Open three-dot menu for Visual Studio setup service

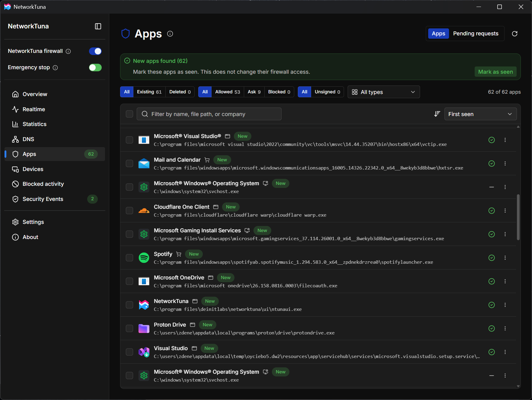coord(505,352)
